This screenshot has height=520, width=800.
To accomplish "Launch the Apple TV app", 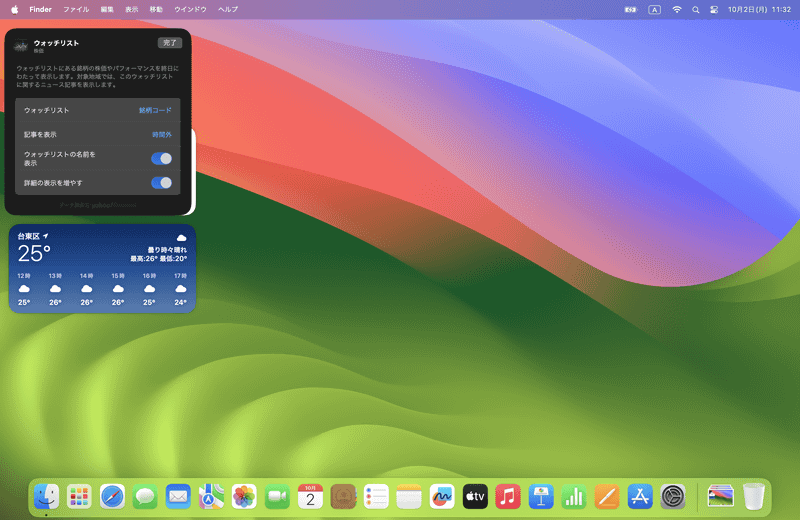I will [x=475, y=496].
